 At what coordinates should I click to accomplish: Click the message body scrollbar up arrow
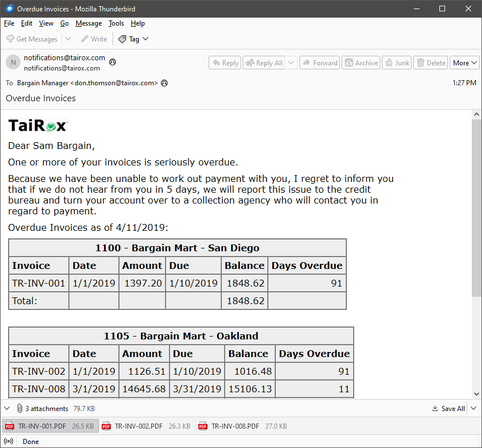pyautogui.click(x=476, y=114)
